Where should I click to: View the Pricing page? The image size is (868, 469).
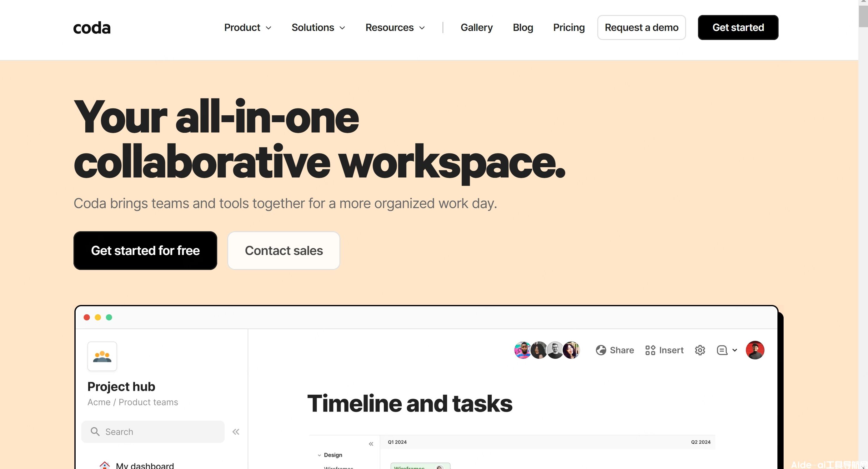[x=569, y=27]
